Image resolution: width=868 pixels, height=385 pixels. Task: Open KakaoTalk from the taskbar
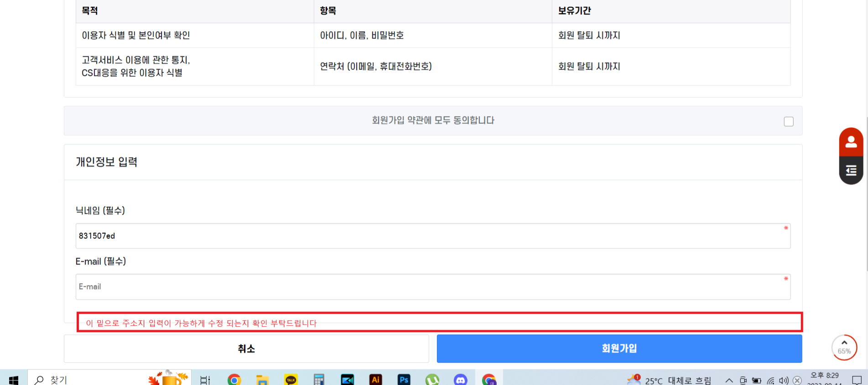point(291,380)
